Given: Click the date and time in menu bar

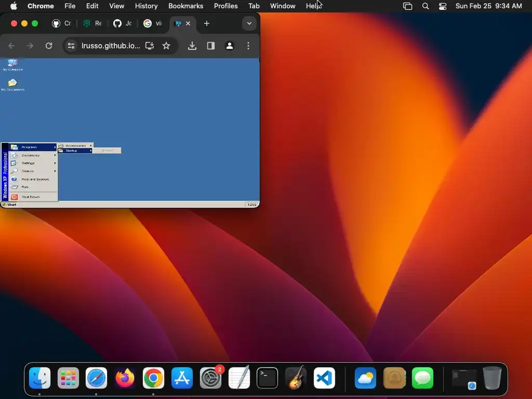Looking at the screenshot, I should [488, 6].
